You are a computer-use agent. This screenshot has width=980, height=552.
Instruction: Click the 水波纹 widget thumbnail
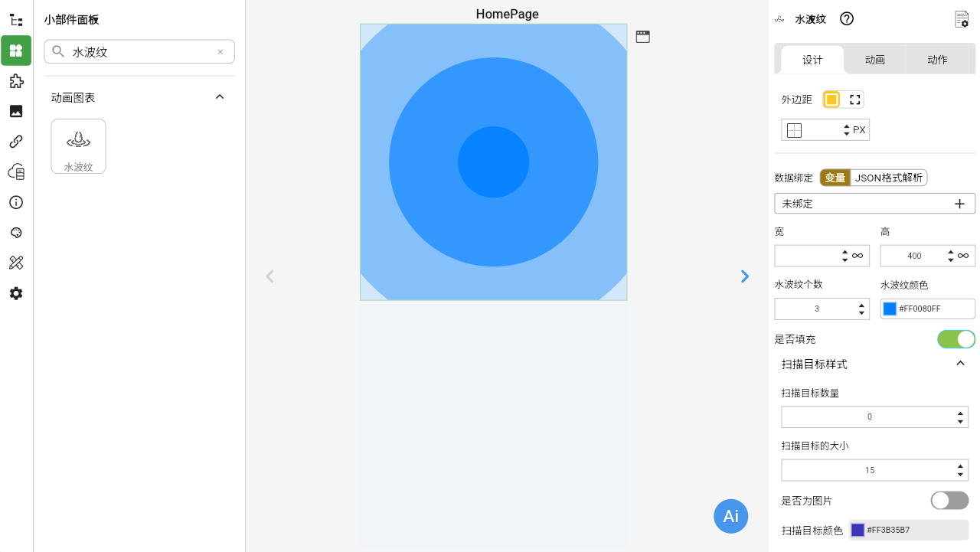tap(78, 146)
